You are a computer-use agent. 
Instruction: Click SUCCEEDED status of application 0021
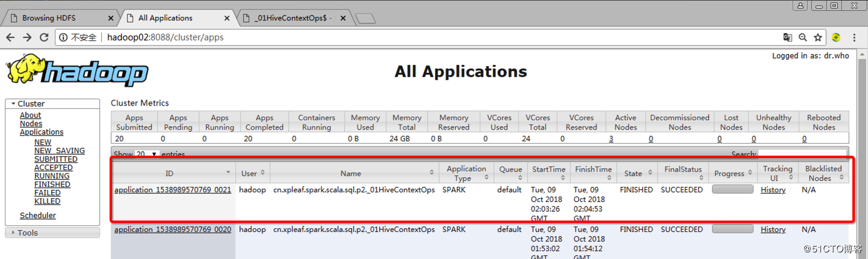[681, 190]
